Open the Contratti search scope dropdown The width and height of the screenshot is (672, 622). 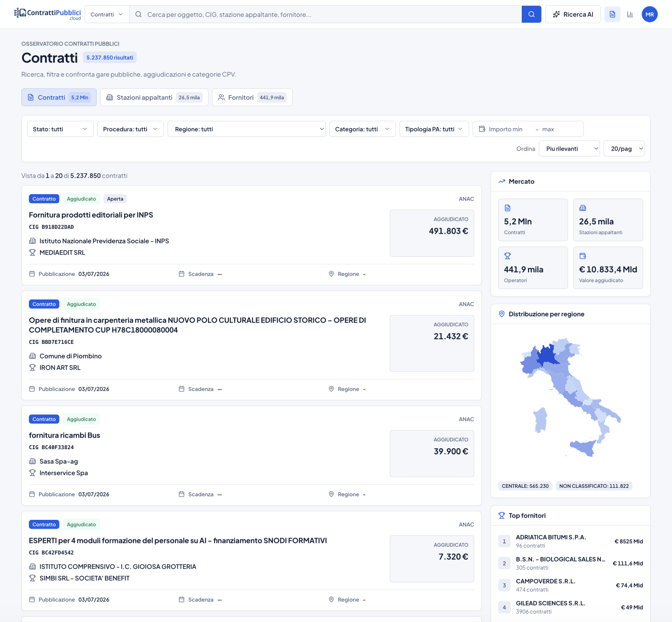[107, 14]
